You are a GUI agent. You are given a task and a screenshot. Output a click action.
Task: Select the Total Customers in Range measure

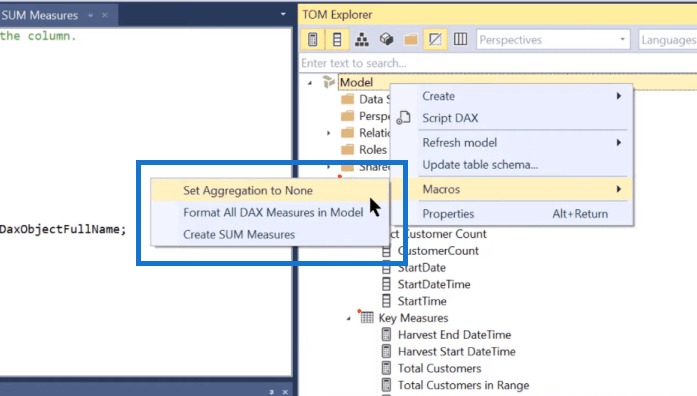pyautogui.click(x=463, y=385)
